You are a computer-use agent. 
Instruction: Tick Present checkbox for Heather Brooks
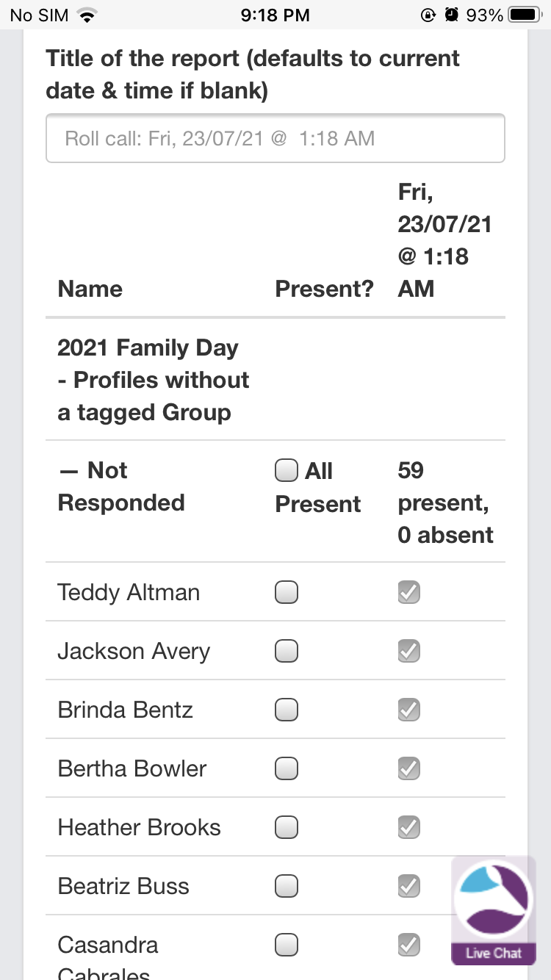coord(287,827)
